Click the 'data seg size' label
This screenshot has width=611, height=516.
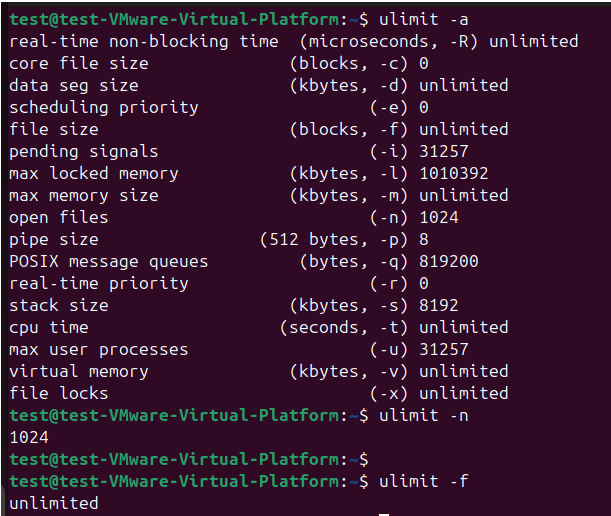[74, 85]
